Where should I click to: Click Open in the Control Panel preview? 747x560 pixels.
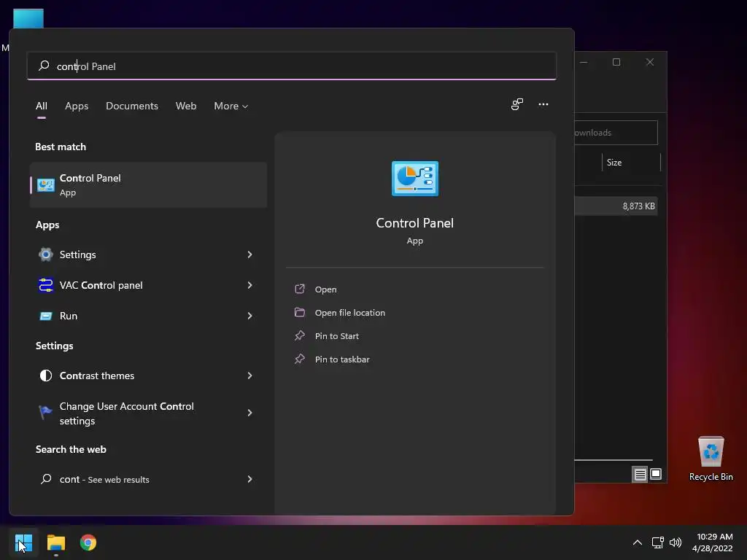coord(326,289)
